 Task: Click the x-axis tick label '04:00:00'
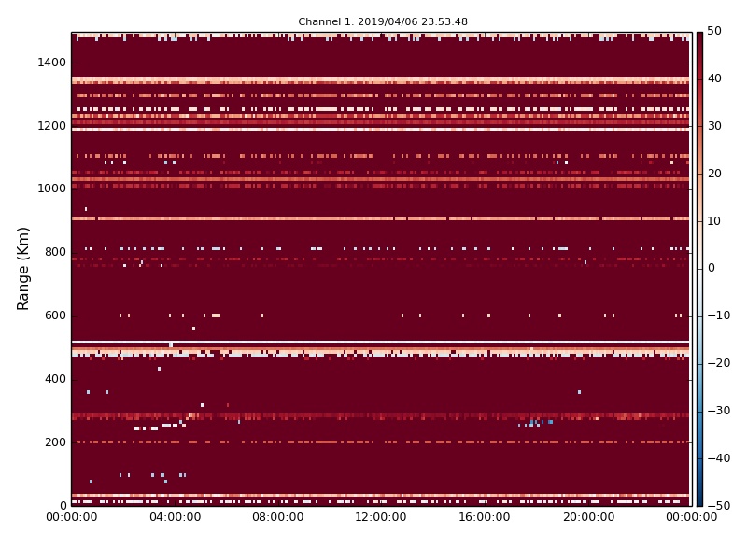[x=175, y=517]
